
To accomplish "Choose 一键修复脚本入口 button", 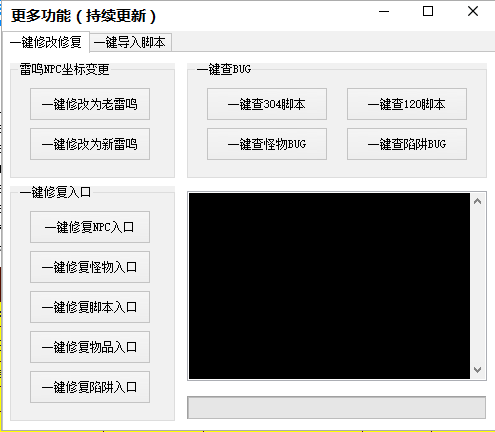I will pos(90,307).
